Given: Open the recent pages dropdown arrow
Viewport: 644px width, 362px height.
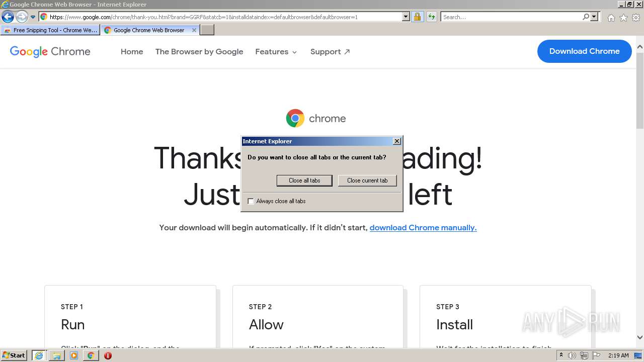Looking at the screenshot, I should coord(33,17).
